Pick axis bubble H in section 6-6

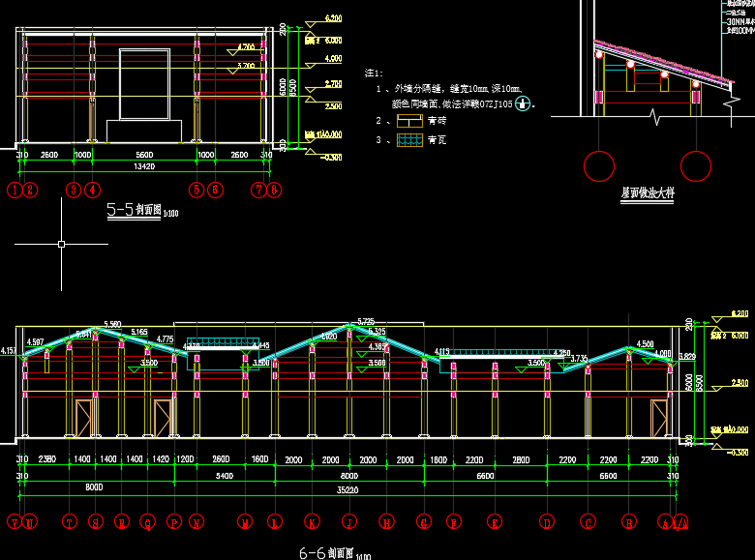tap(386, 522)
